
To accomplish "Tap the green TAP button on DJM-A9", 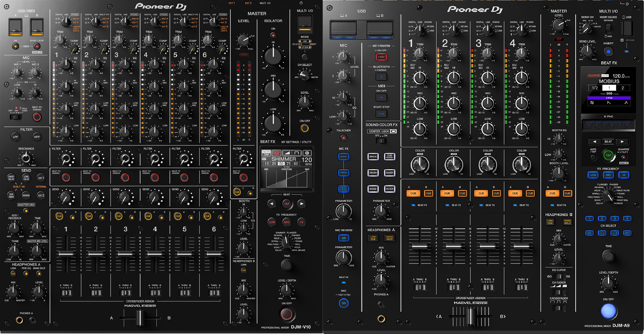I will click(x=608, y=155).
